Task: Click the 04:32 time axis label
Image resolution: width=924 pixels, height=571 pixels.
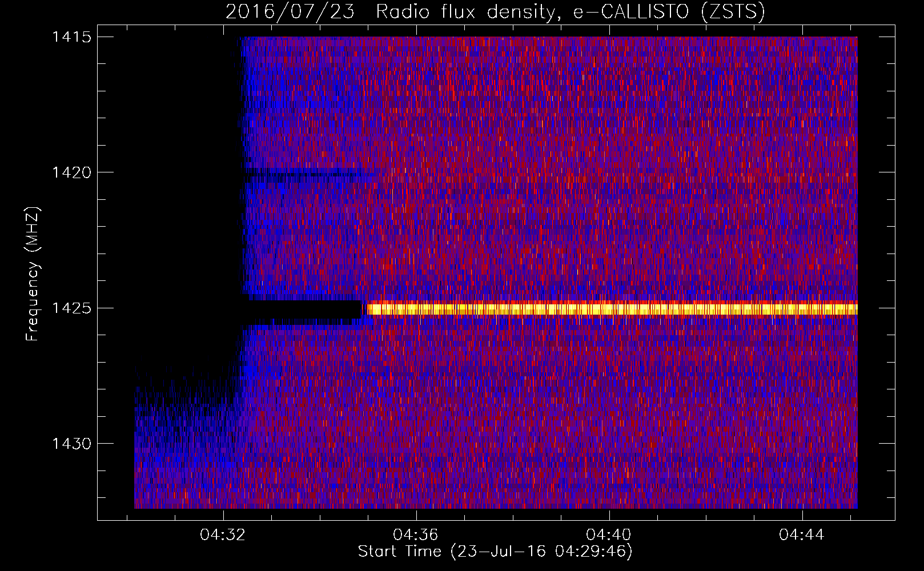Action: point(223,535)
